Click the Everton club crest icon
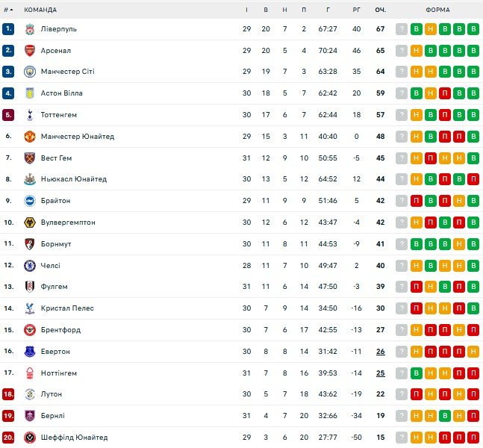Viewport: 483px width, 448px height. pos(30,351)
